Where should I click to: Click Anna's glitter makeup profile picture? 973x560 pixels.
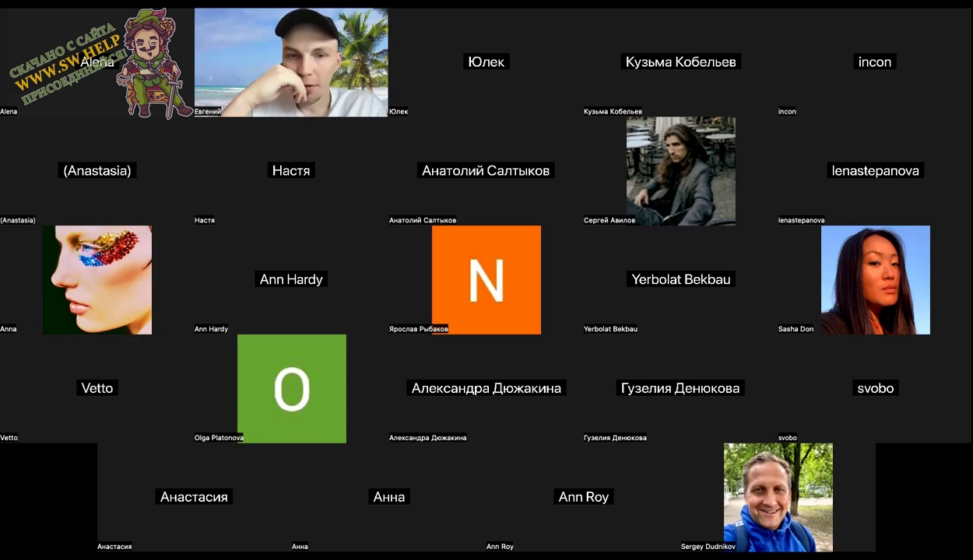click(x=97, y=280)
